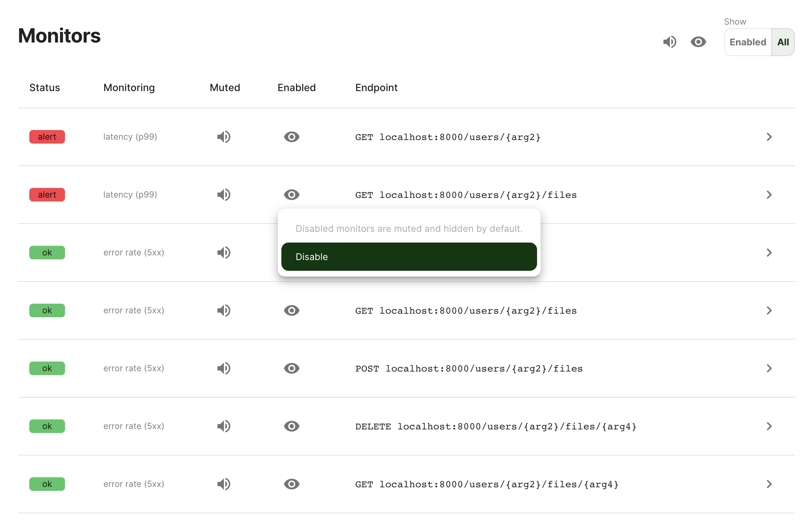The image size is (812, 528).
Task: Click the global mute speaker icon in header
Action: click(x=670, y=42)
